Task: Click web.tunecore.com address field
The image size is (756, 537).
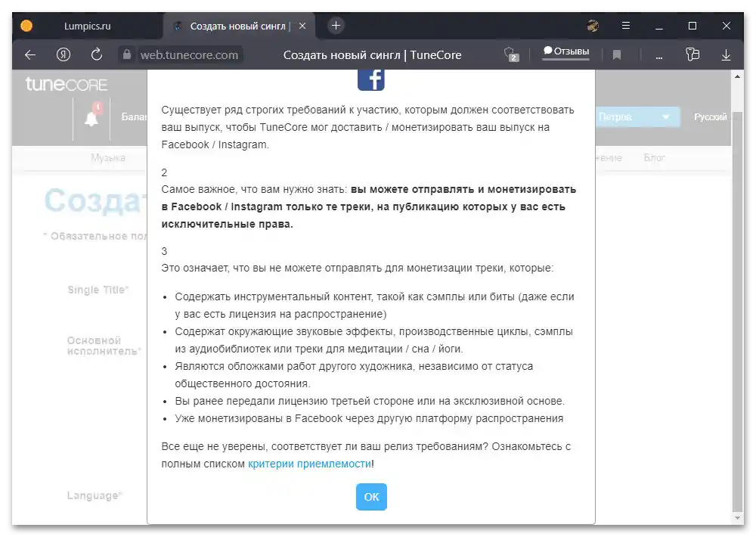Action: click(189, 55)
